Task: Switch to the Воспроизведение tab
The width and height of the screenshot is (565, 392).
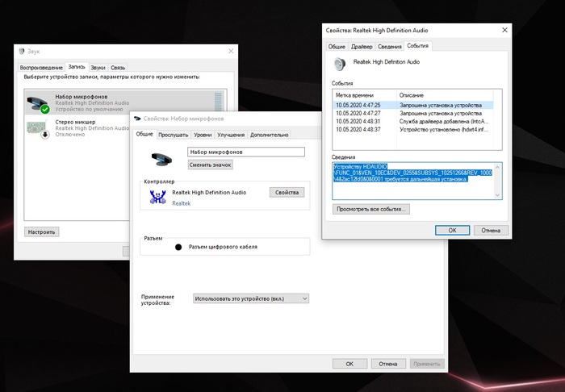Action: (x=42, y=67)
